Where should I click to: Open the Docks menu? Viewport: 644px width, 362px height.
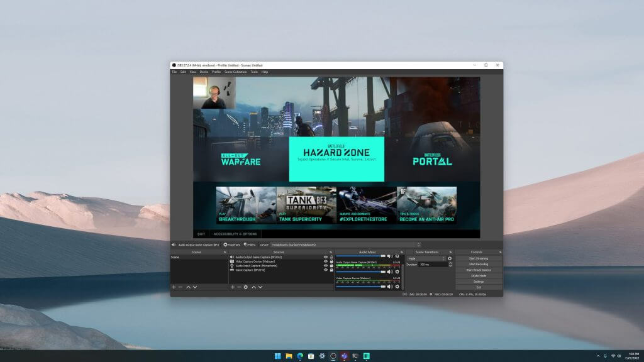coord(204,72)
